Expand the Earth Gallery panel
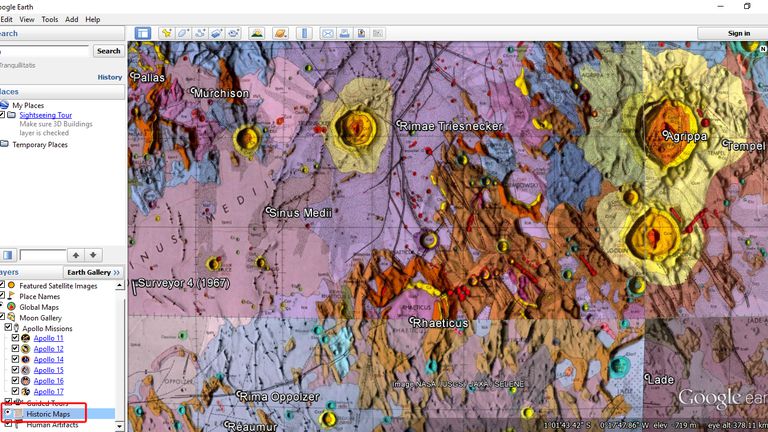 tap(93, 272)
